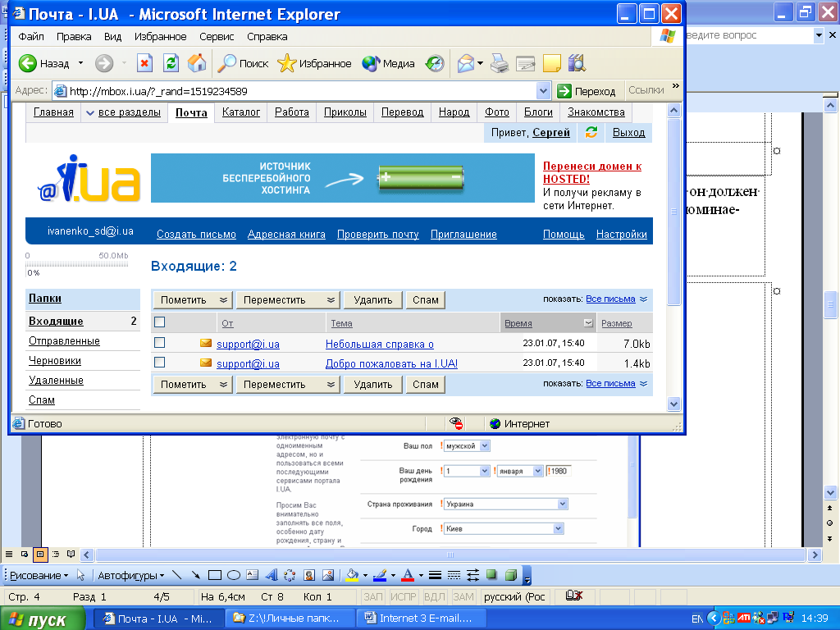Open the History clock icon in IE toolbar
The width and height of the screenshot is (840, 630).
pyautogui.click(x=435, y=63)
